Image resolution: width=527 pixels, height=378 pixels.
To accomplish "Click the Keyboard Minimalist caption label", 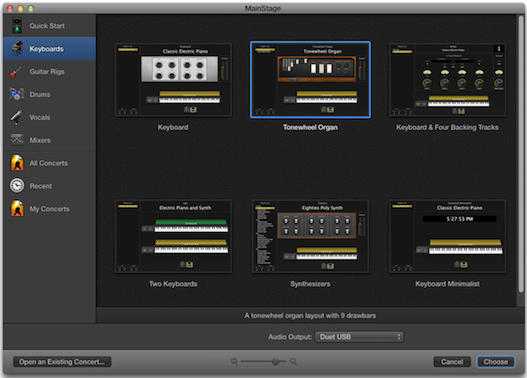I will (447, 284).
